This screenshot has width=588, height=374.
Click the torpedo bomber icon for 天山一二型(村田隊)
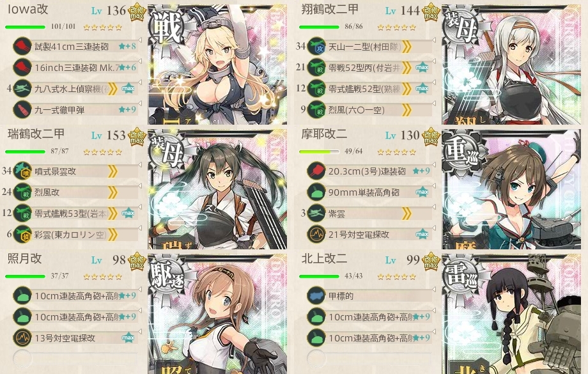(x=316, y=47)
